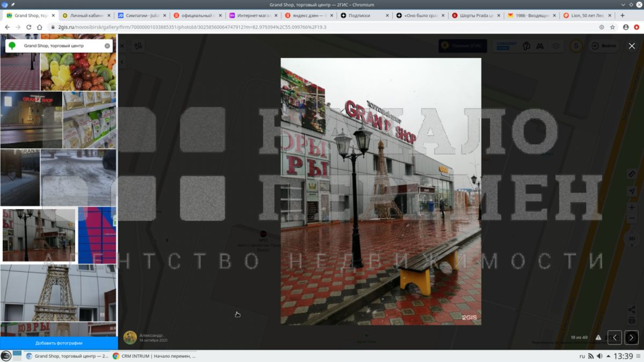
Task: Open the КОВРЫ sign thumbnail
Action: (58, 330)
